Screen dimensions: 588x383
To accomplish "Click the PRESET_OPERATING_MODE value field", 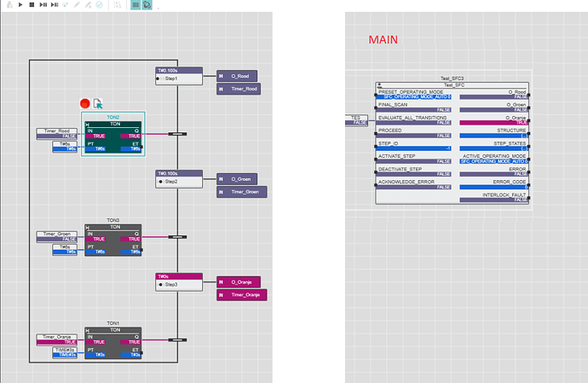I will click(x=413, y=97).
